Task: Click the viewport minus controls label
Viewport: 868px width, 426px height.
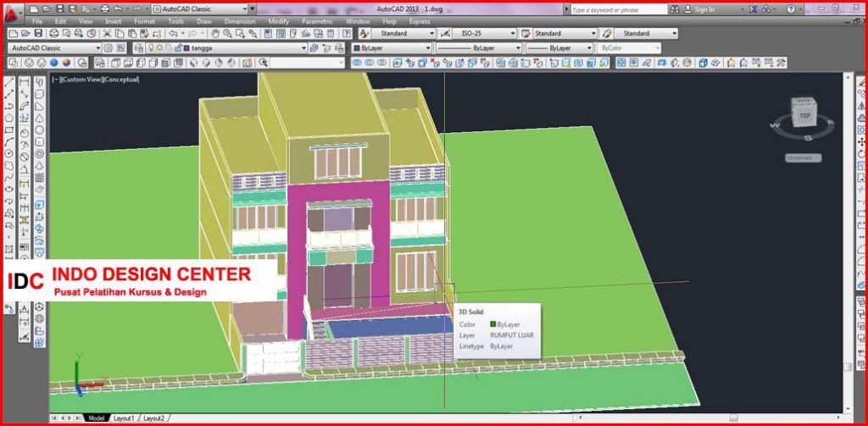Action: click(55, 80)
